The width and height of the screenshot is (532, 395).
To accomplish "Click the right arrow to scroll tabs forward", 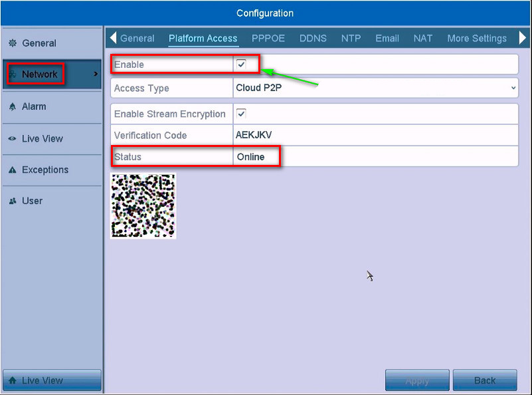I will click(x=523, y=38).
